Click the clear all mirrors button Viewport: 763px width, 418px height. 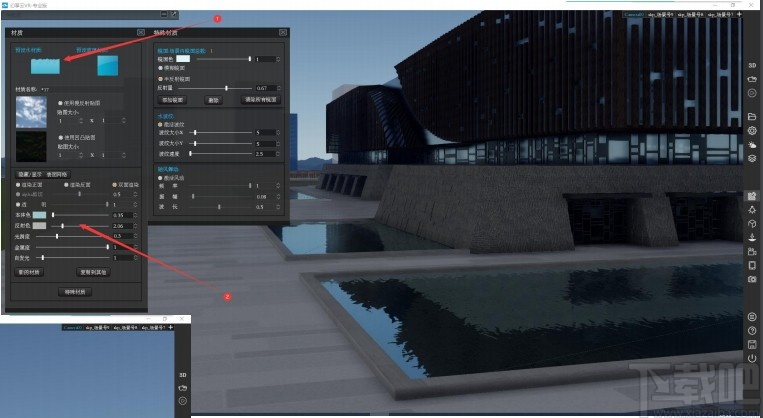tap(261, 100)
